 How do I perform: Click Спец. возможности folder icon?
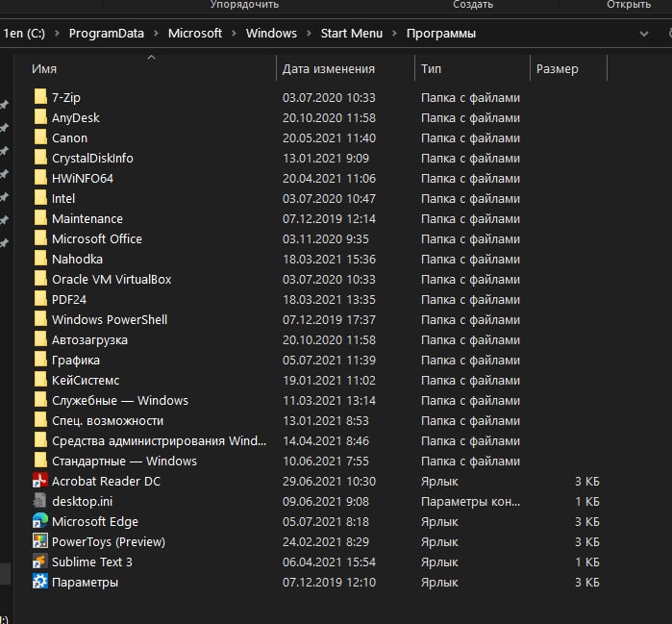click(40, 420)
